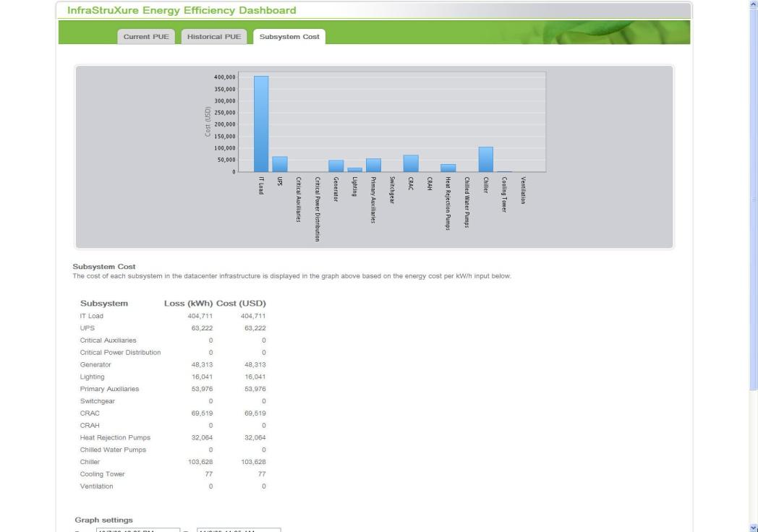The image size is (758, 532).
Task: Click the Chiller cost value 103,628
Action: (253, 462)
